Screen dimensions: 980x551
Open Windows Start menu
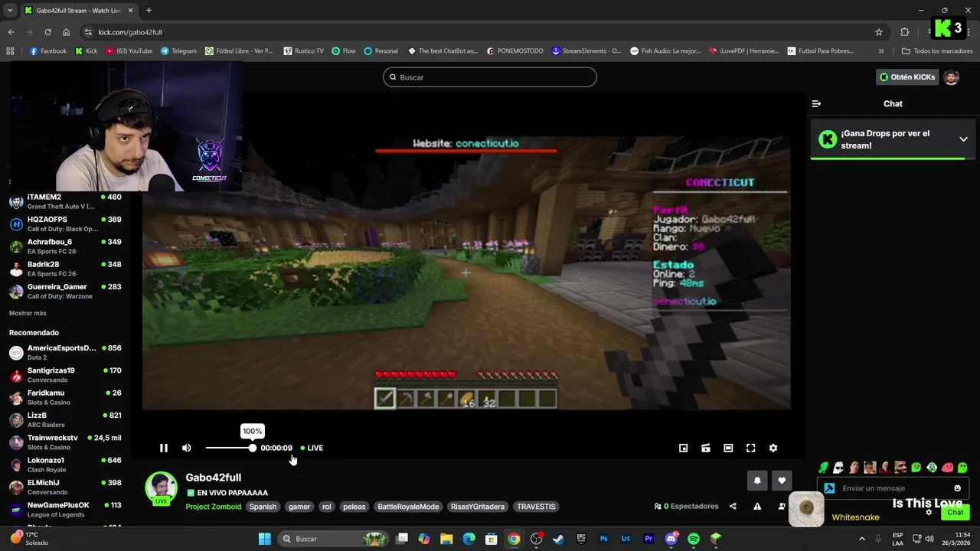pyautogui.click(x=264, y=539)
